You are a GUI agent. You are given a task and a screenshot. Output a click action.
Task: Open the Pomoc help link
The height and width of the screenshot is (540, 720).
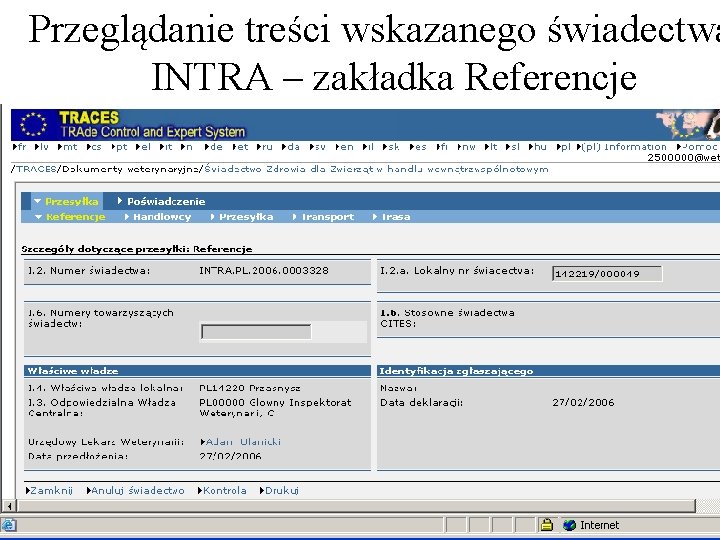click(697, 147)
